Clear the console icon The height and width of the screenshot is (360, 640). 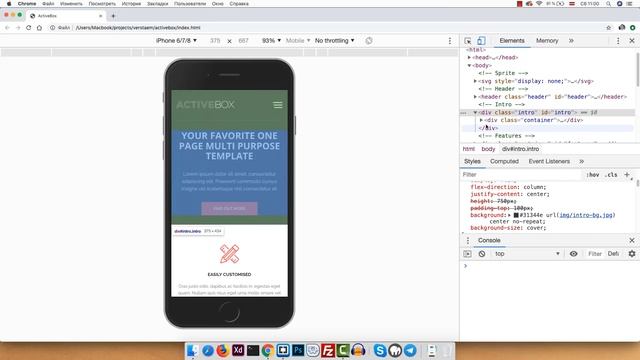point(482,254)
